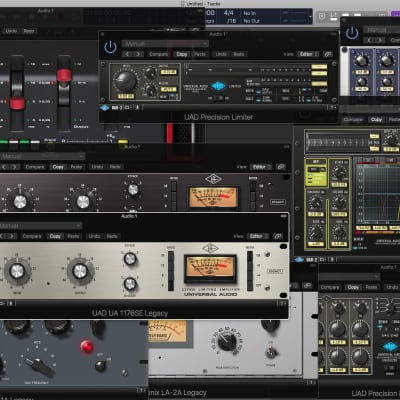Click Copy in silver 1176SE window header
Viewport: 400px width, 400px height.
coord(55,236)
